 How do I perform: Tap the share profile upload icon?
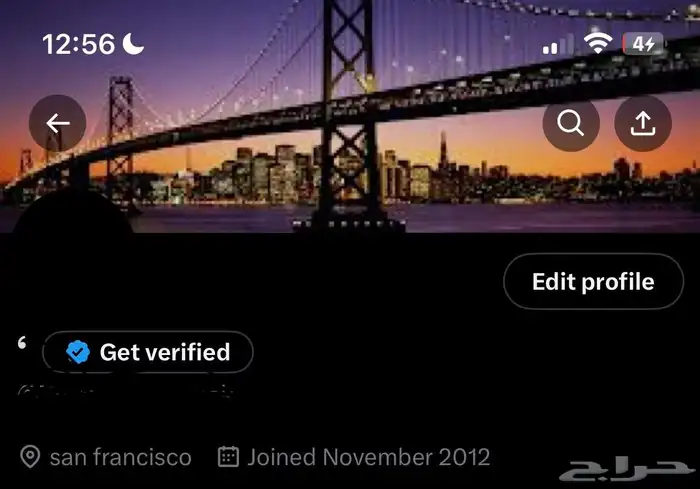[x=643, y=123]
